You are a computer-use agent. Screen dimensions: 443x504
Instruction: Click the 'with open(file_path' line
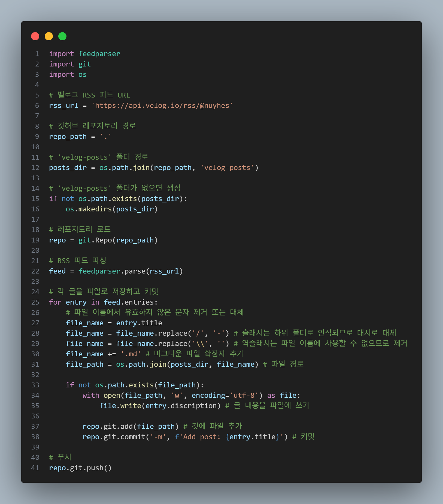(x=191, y=395)
